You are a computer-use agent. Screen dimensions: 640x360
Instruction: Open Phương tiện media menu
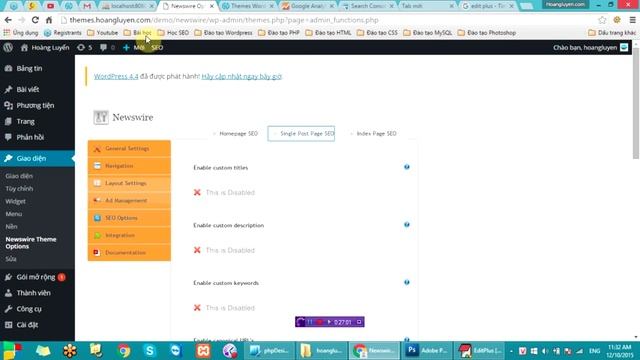pos(37,105)
